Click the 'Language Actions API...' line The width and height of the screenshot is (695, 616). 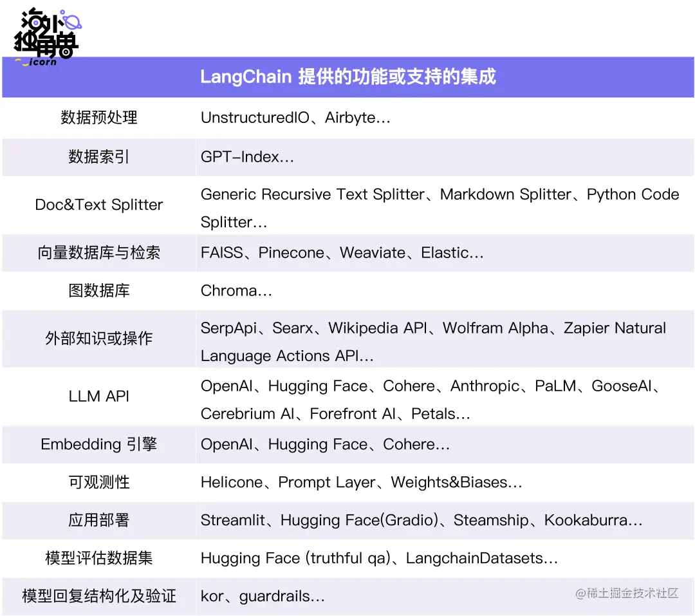coord(287,356)
